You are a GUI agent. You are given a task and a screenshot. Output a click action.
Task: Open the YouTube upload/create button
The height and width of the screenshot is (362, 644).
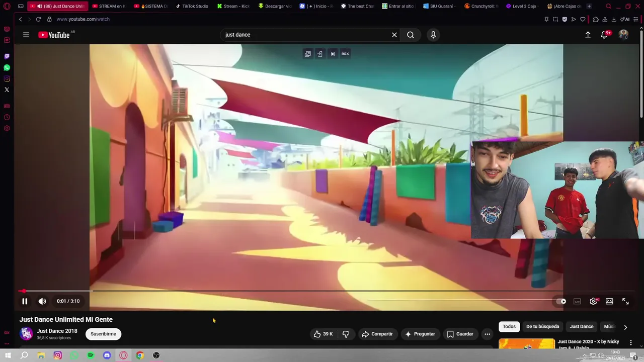(588, 35)
